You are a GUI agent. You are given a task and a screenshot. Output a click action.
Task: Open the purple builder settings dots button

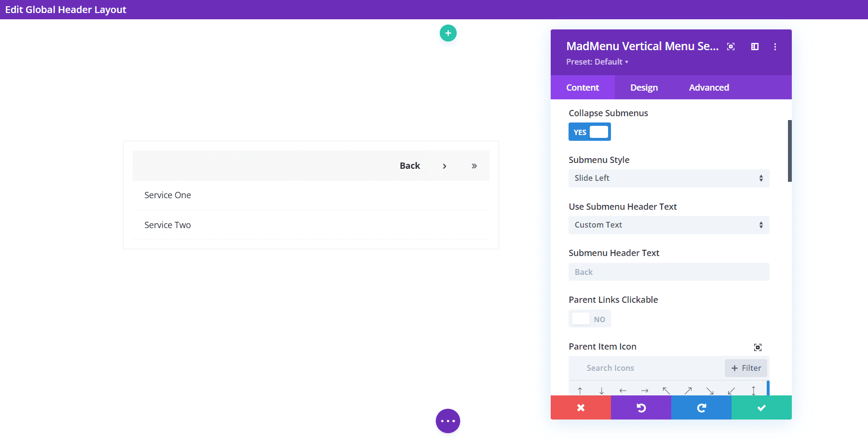(x=448, y=421)
